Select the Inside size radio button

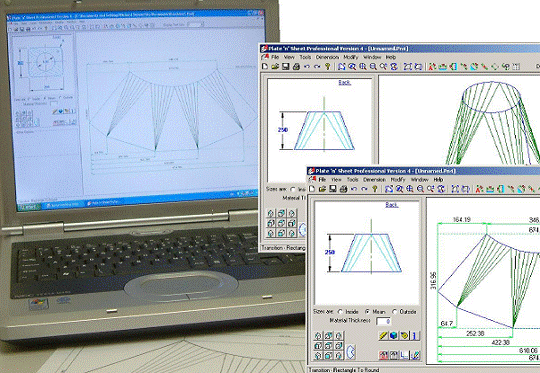pos(341,312)
